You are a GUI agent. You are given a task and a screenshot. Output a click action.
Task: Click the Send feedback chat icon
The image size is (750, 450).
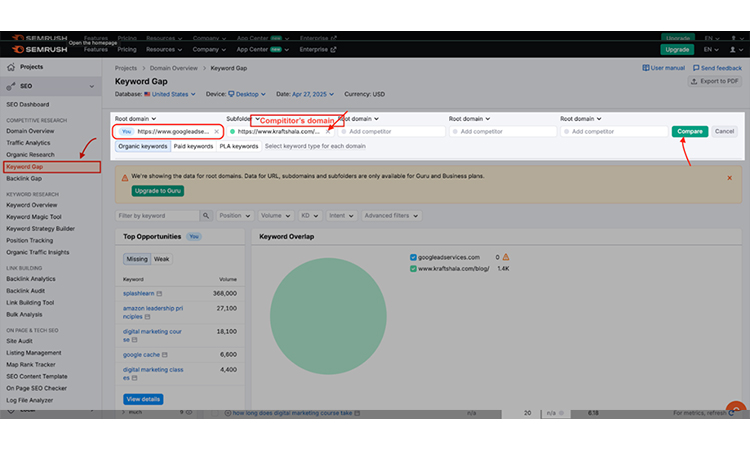pyautogui.click(x=696, y=68)
